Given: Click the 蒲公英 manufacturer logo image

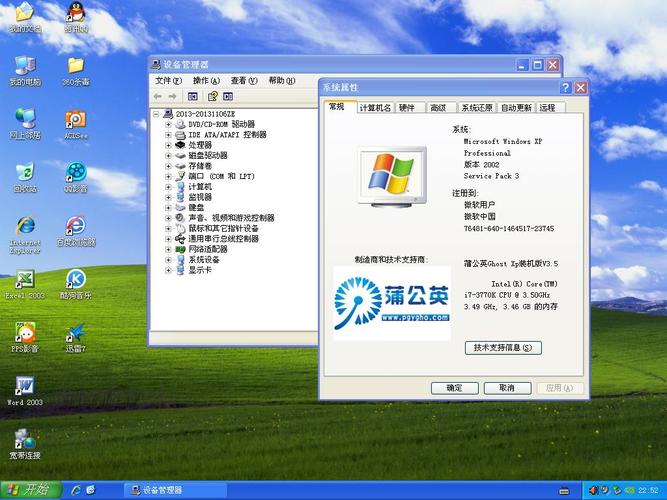Looking at the screenshot, I should coord(392,303).
